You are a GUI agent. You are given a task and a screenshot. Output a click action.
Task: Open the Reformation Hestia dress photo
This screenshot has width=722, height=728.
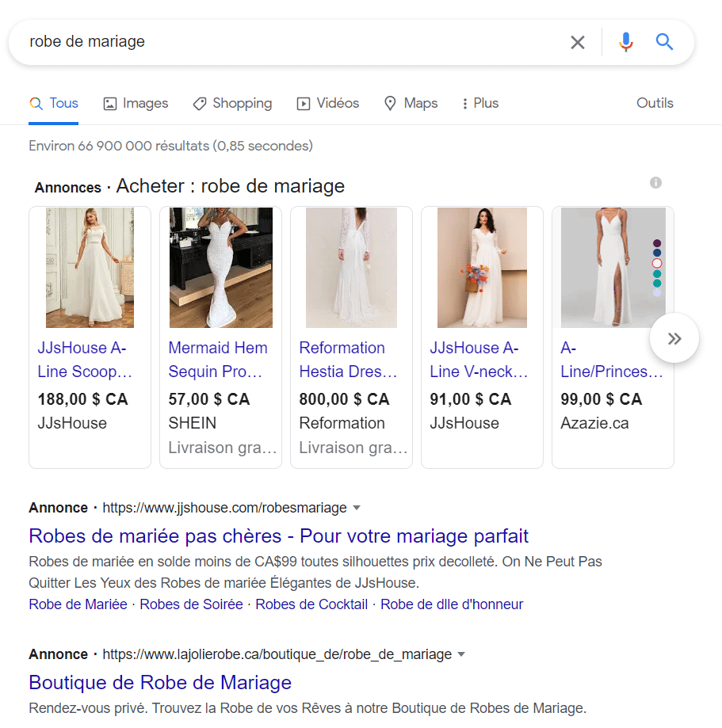point(351,268)
